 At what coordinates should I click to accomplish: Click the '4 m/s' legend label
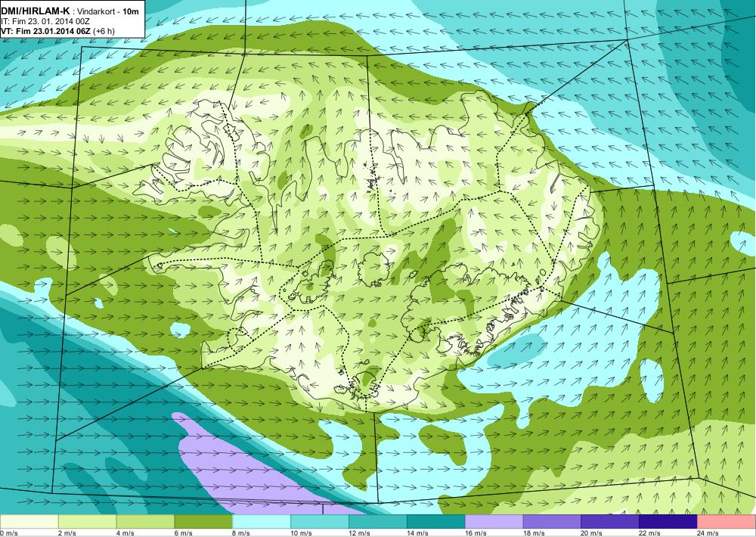coord(125,533)
